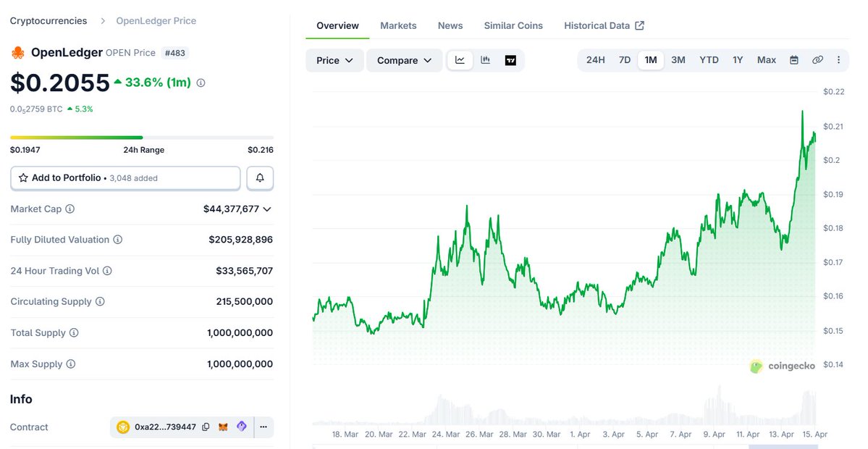The image size is (868, 449).
Task: Open the Price dropdown
Action: point(334,60)
